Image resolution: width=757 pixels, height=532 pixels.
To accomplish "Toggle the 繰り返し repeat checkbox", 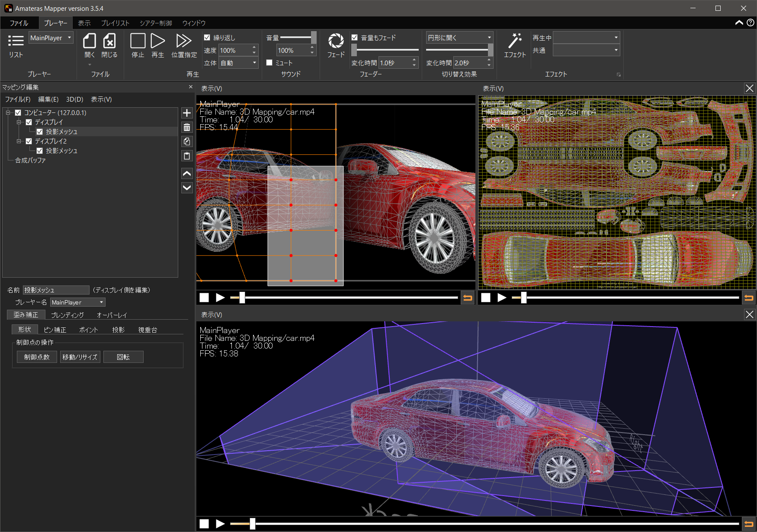I will click(x=207, y=38).
